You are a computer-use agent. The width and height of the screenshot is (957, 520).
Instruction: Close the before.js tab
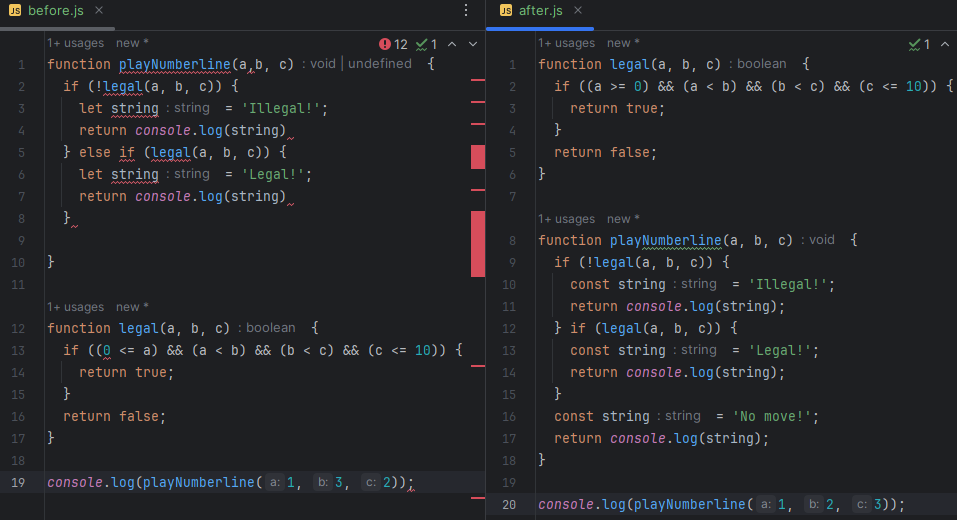point(99,10)
